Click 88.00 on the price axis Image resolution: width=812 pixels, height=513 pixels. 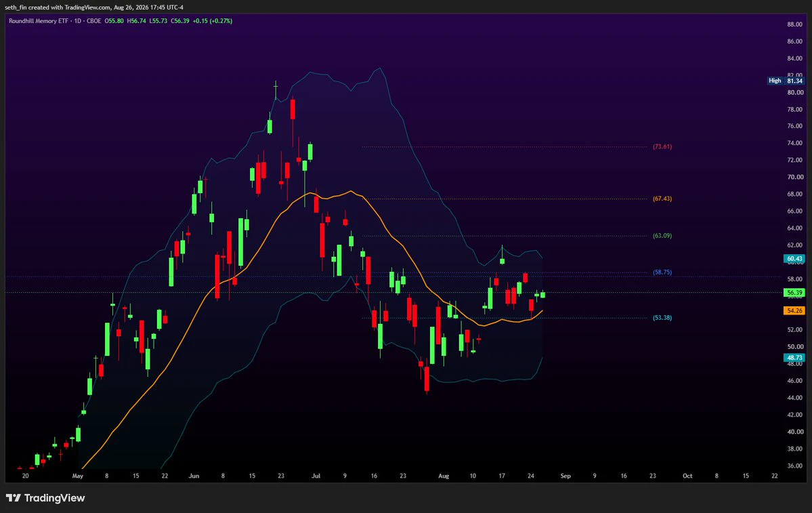[795, 24]
